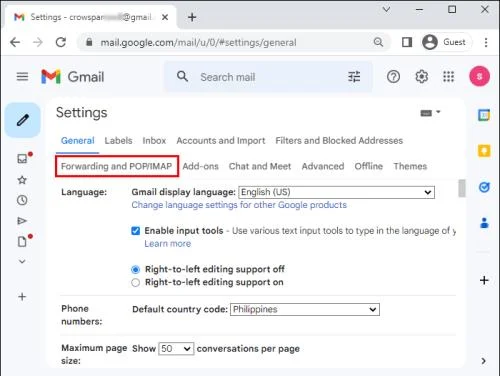Open the Google account avatar

[x=480, y=76]
